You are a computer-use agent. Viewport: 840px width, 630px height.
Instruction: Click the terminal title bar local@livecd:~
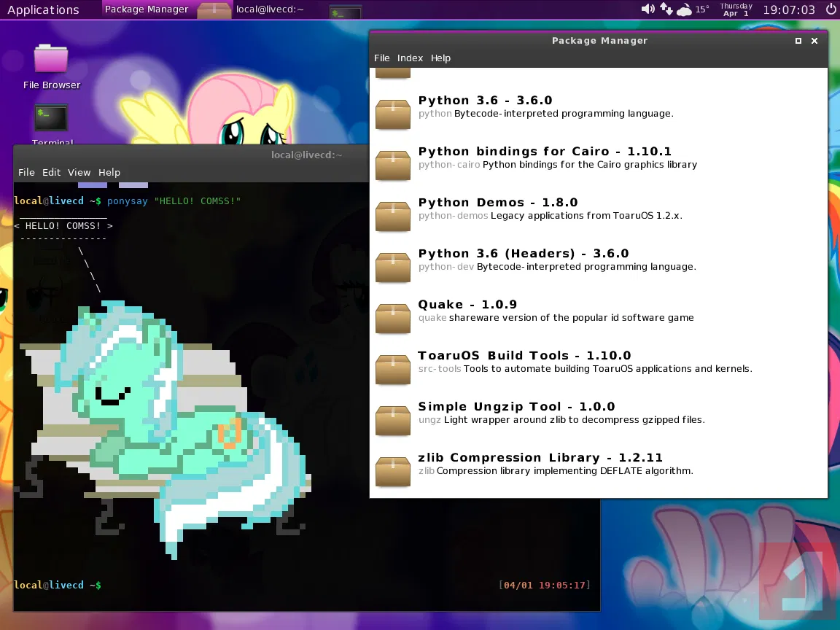pos(306,155)
